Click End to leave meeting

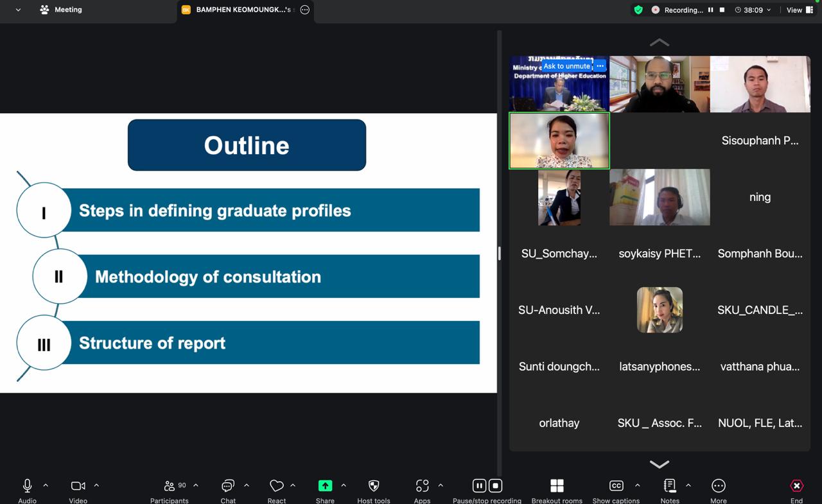click(x=796, y=487)
